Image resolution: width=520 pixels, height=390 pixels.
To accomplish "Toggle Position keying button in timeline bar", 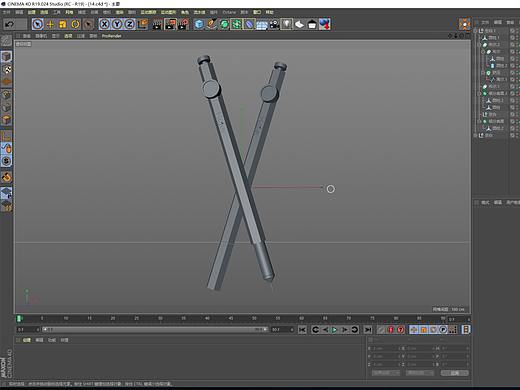I will point(414,330).
